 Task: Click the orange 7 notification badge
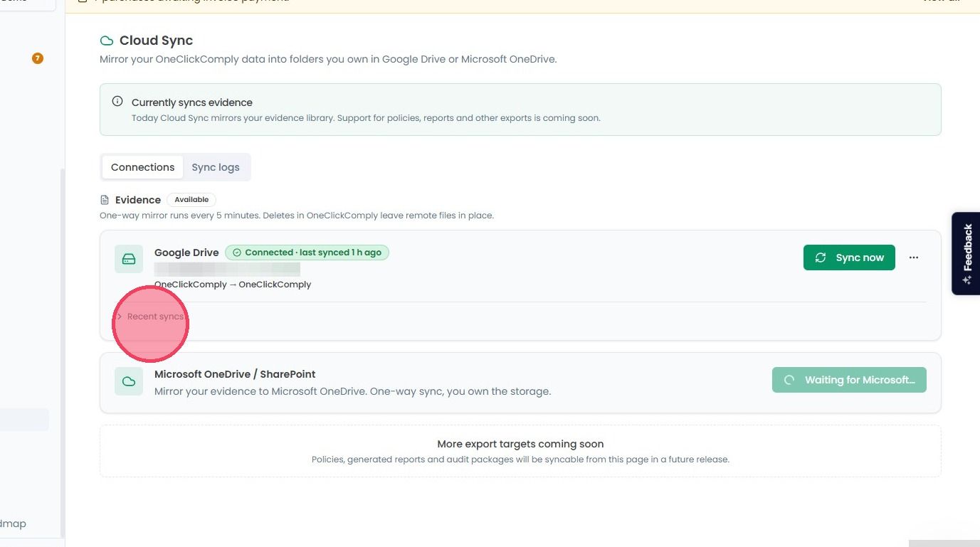(38, 58)
